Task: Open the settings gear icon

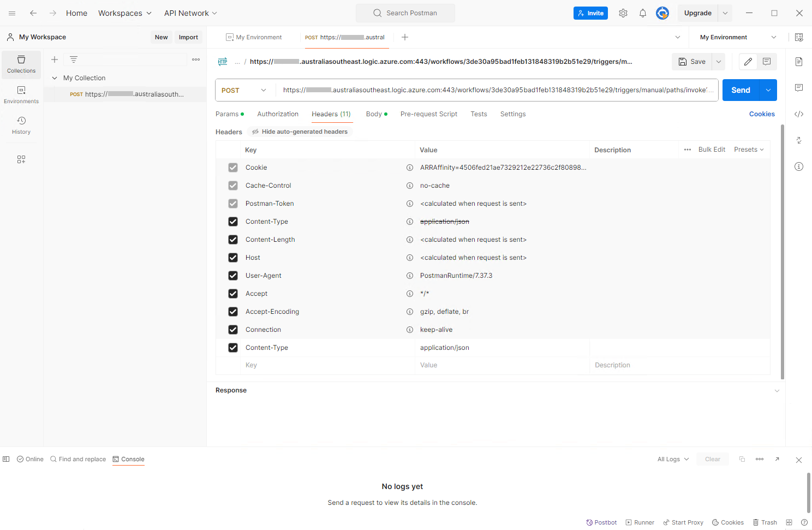Action: click(623, 13)
